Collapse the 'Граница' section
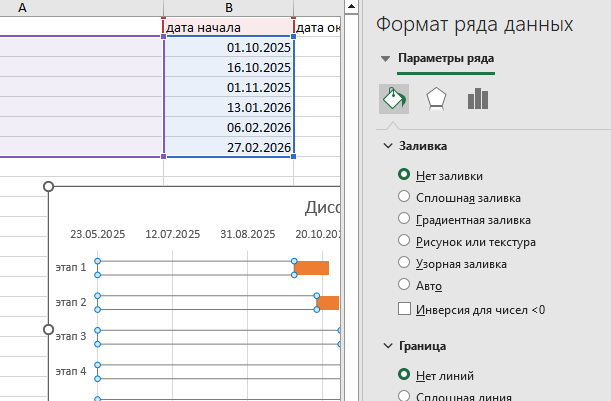The image size is (611, 401). (388, 346)
